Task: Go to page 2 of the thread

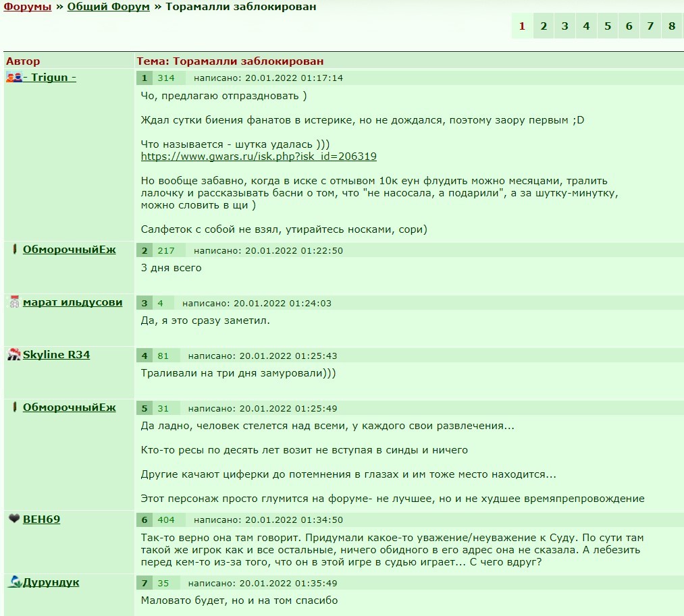Action: tap(544, 26)
